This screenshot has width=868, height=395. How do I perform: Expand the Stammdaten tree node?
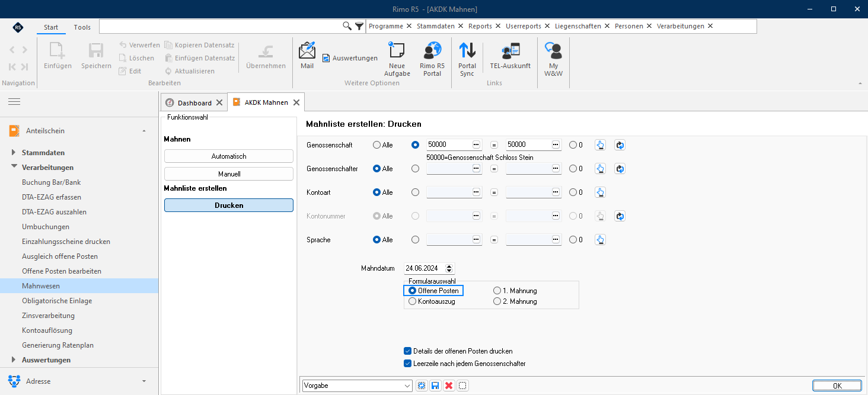click(14, 153)
